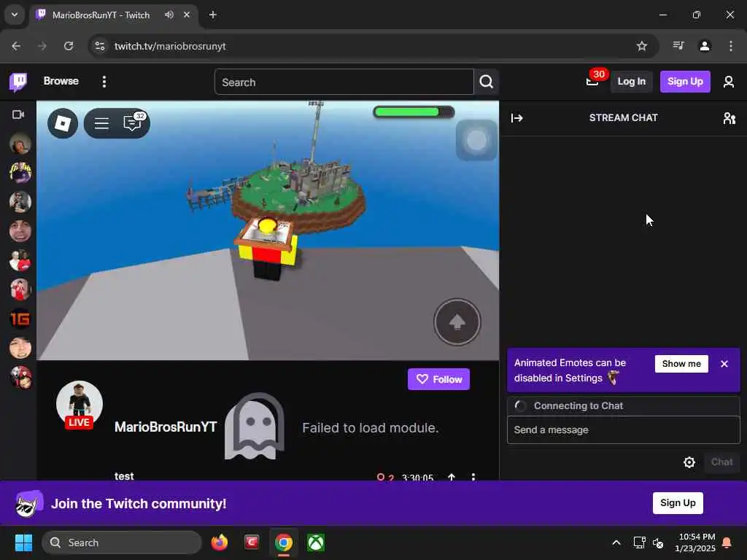Image resolution: width=747 pixels, height=560 pixels.
Task: Open the Twitch home logo
Action: coord(18,82)
